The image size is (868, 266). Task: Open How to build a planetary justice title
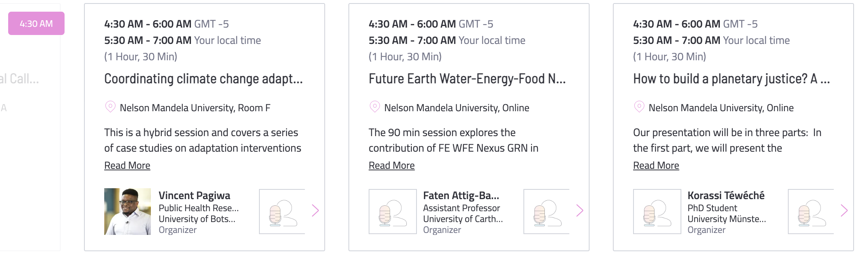pyautogui.click(x=731, y=79)
